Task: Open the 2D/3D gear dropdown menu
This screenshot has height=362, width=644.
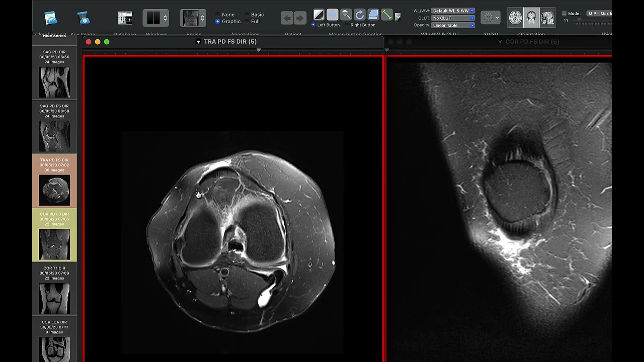Action: (490, 18)
